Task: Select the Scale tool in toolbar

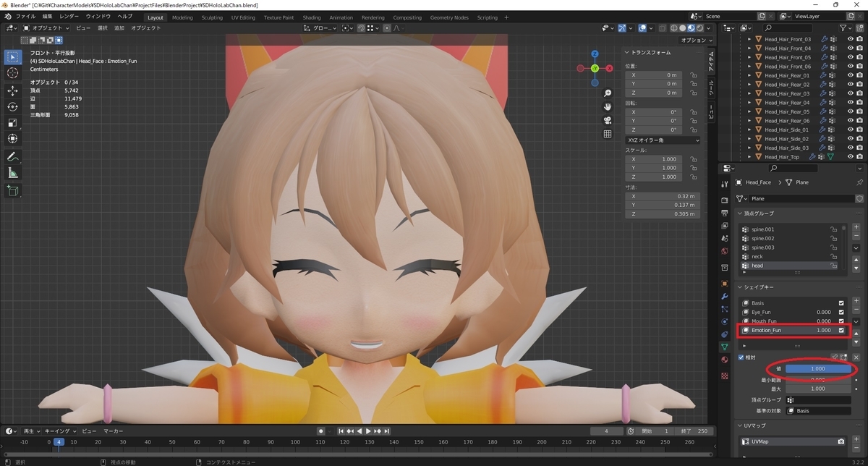Action: (13, 123)
